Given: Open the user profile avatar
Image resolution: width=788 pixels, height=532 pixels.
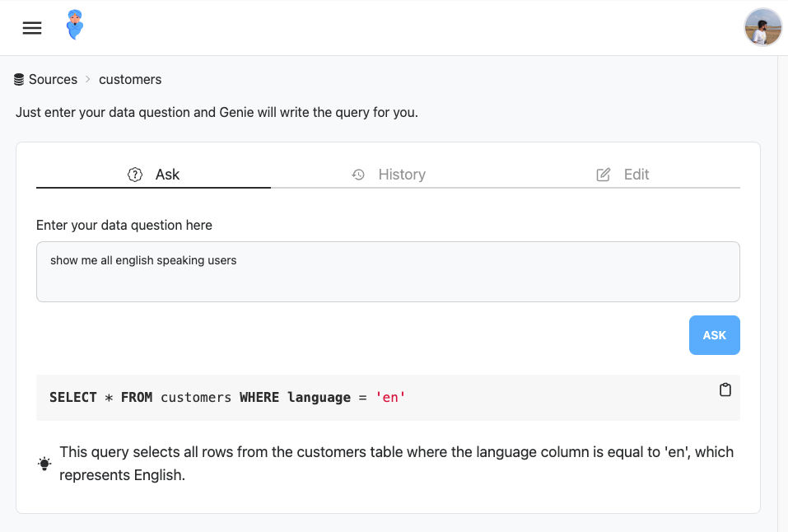Looking at the screenshot, I should (x=762, y=28).
